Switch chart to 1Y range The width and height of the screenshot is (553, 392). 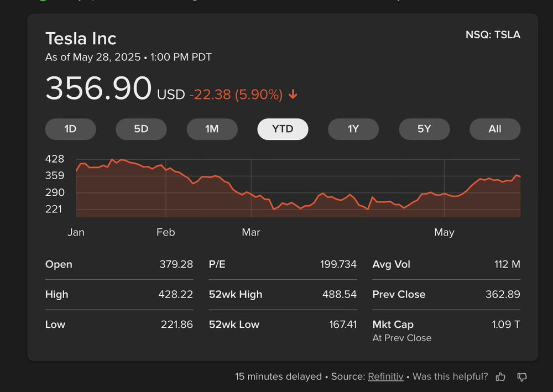353,129
